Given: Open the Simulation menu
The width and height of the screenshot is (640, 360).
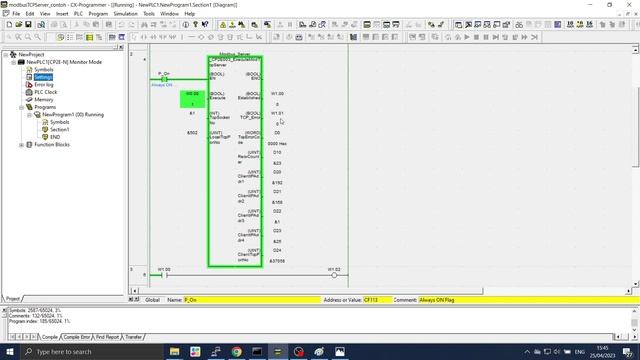Looking at the screenshot, I should (125, 13).
